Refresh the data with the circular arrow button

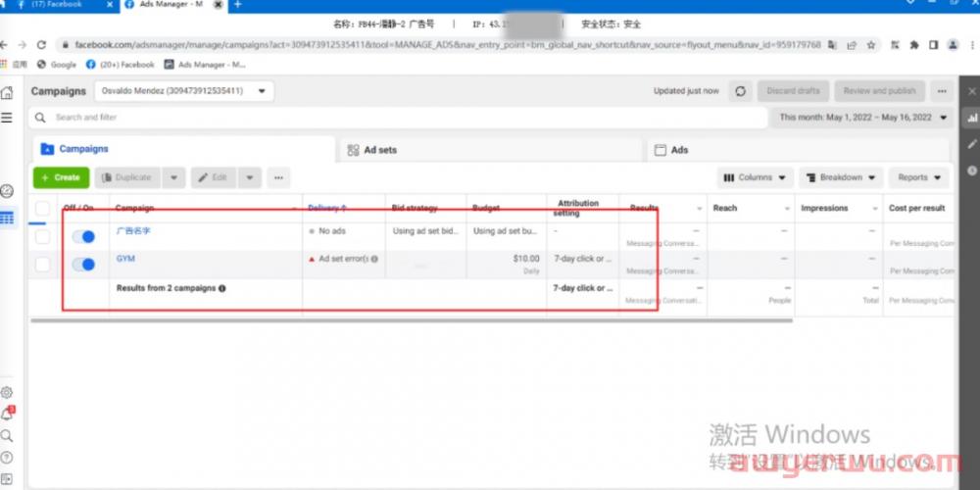(x=741, y=91)
